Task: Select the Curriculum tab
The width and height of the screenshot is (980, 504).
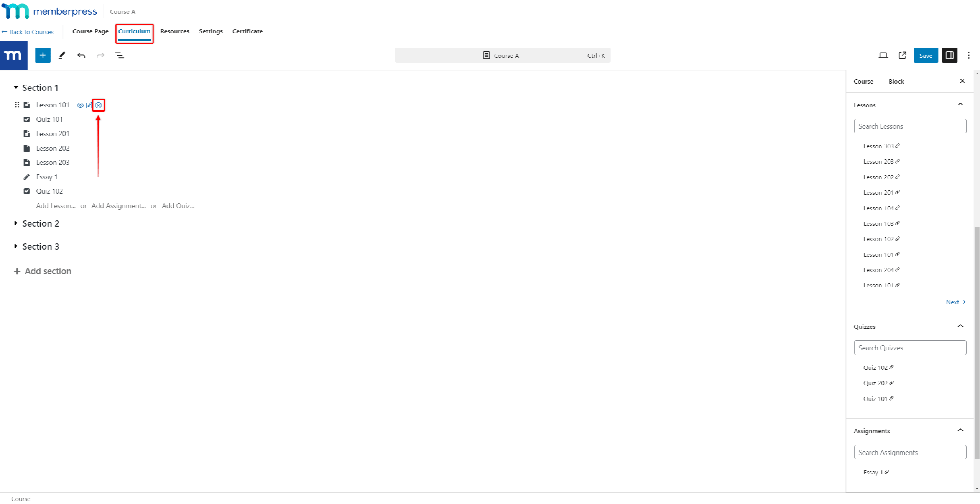Action: [134, 31]
